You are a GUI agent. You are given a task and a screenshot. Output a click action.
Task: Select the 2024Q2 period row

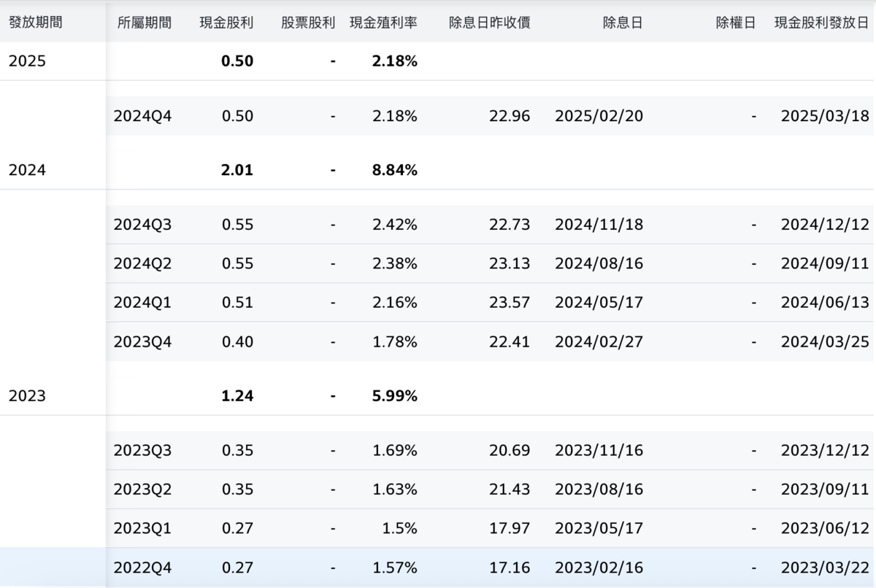[x=143, y=263]
